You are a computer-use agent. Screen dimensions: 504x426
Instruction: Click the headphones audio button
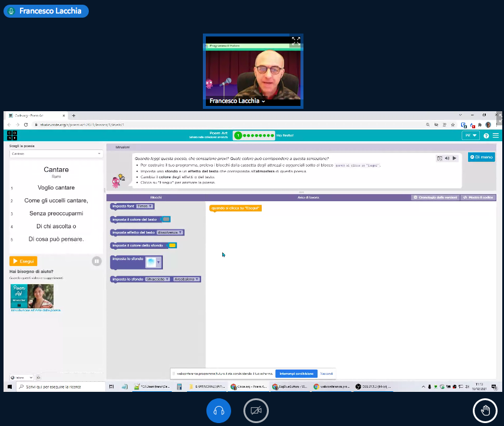[219, 411]
